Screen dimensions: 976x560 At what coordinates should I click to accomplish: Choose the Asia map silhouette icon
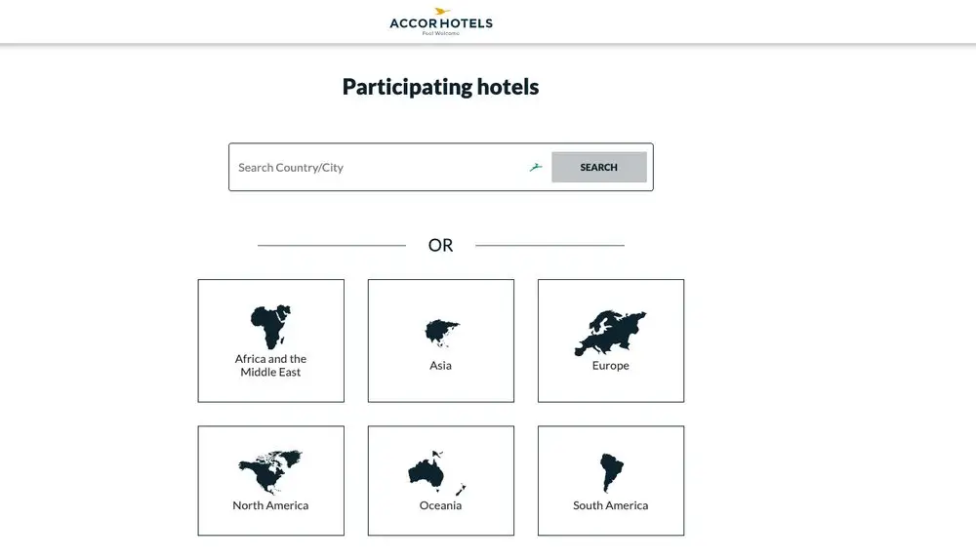tap(442, 334)
